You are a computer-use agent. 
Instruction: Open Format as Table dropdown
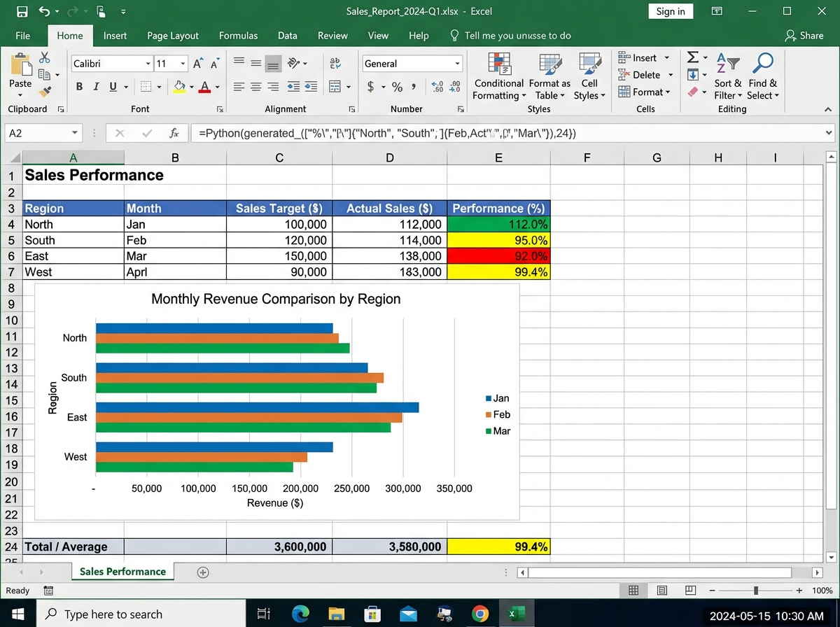(549, 76)
